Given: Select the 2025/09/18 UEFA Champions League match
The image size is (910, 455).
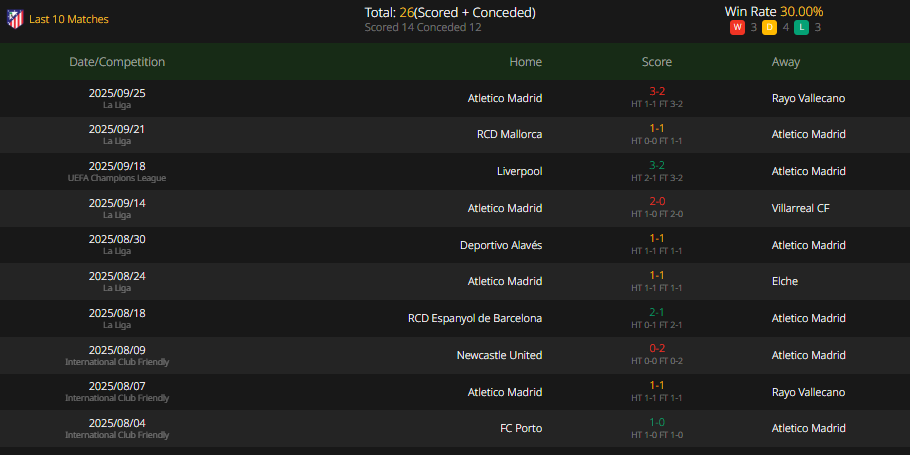Looking at the screenshot, I should 455,171.
